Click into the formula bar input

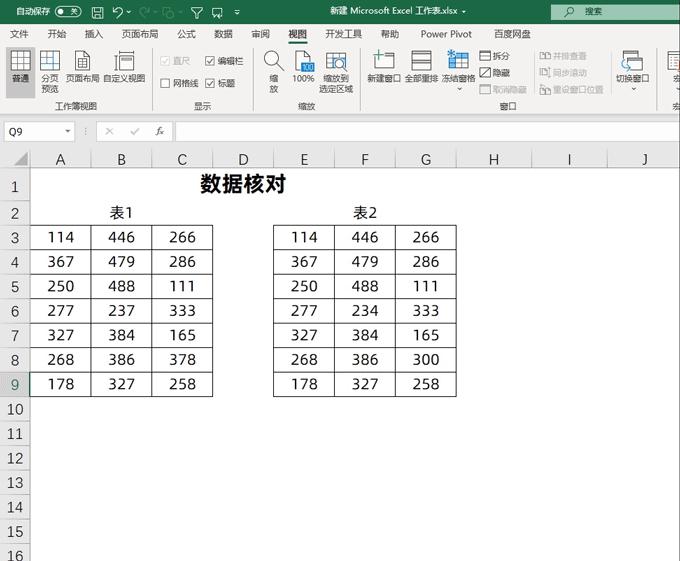427,131
